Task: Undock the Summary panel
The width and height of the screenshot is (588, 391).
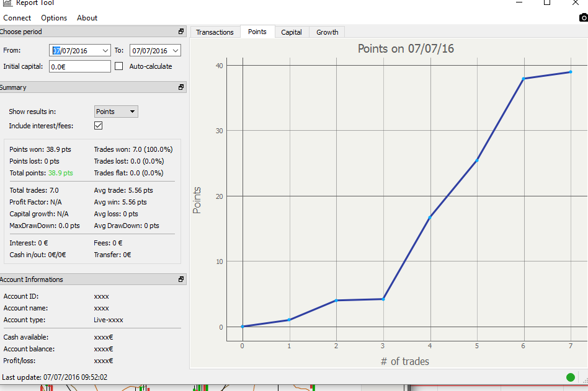Action: click(181, 87)
